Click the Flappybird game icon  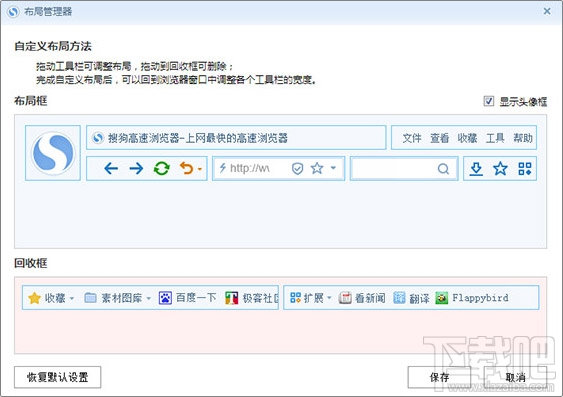pos(442,298)
